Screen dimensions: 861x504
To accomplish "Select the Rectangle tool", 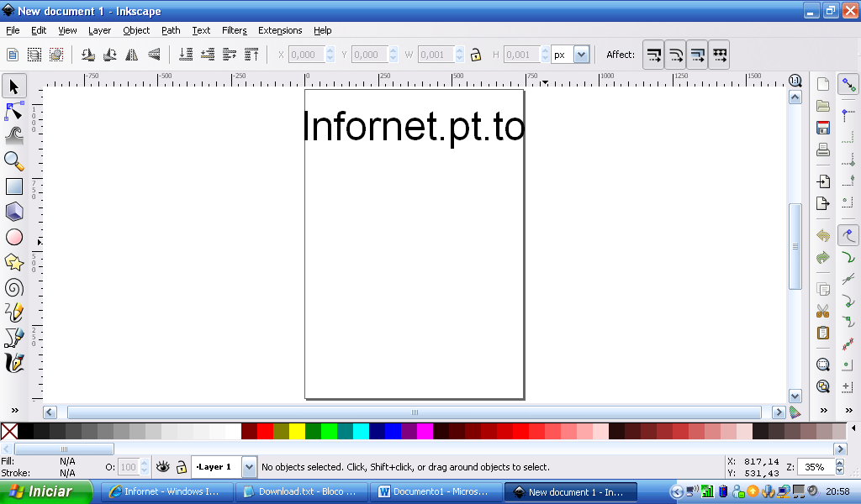I will pyautogui.click(x=13, y=186).
